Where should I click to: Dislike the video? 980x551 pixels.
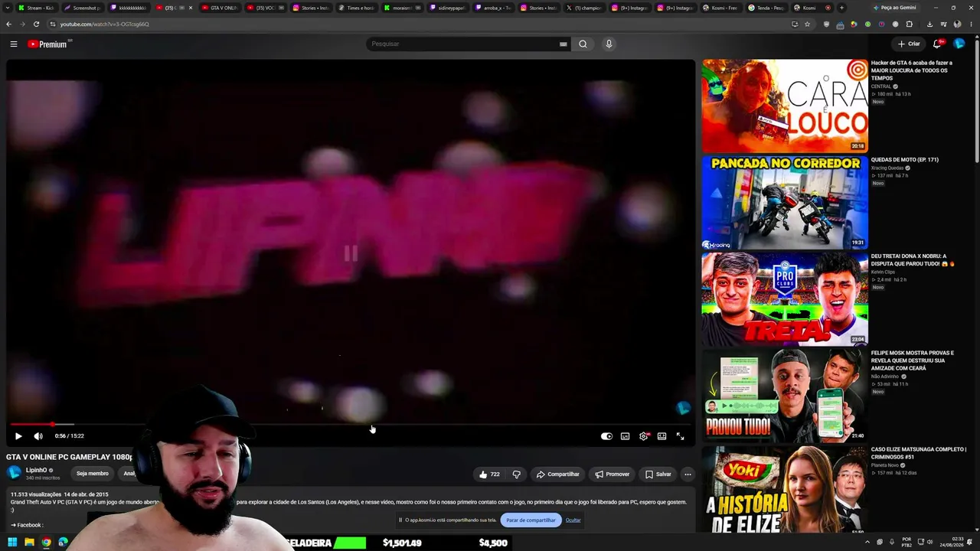516,474
